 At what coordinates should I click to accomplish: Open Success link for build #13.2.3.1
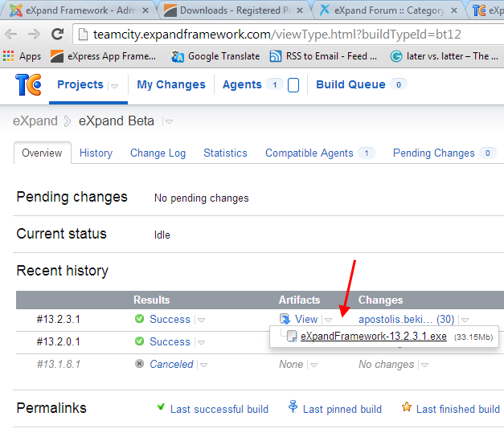point(170,319)
